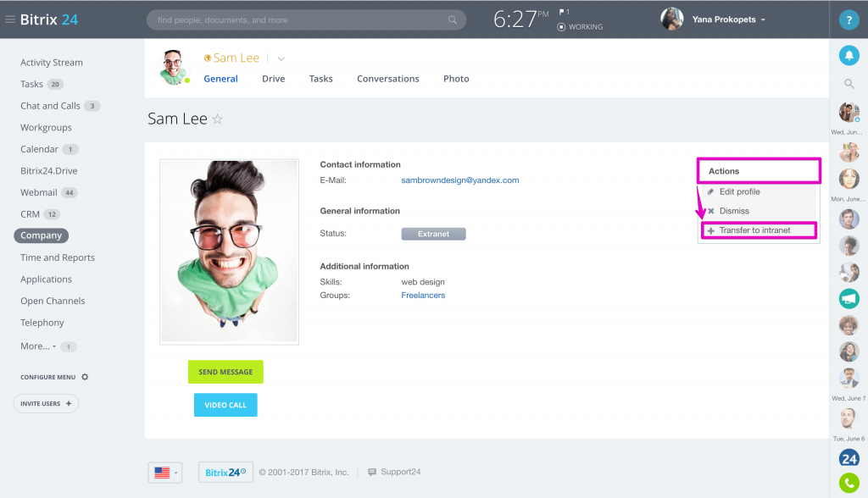Open Time and Reports
This screenshot has height=498, width=868.
click(58, 257)
